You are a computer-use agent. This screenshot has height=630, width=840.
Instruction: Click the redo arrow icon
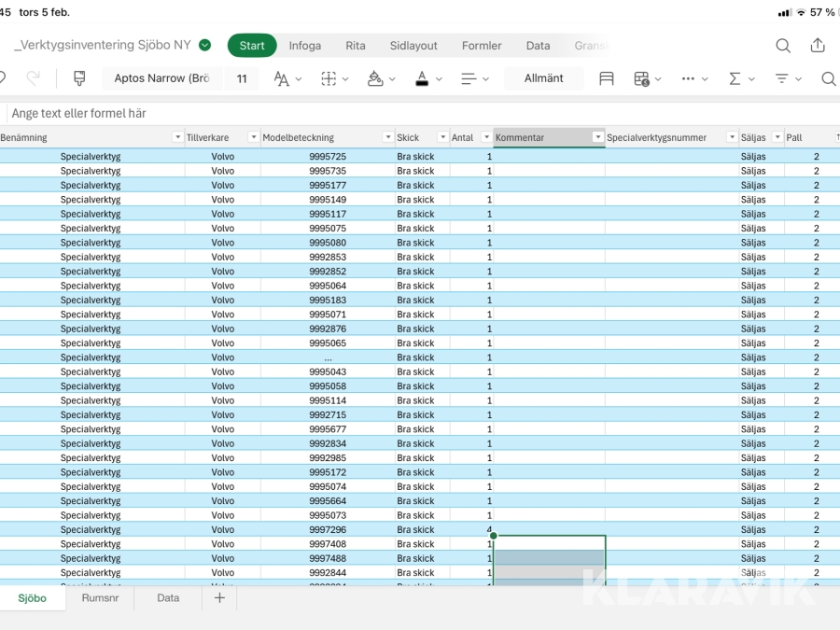point(34,78)
